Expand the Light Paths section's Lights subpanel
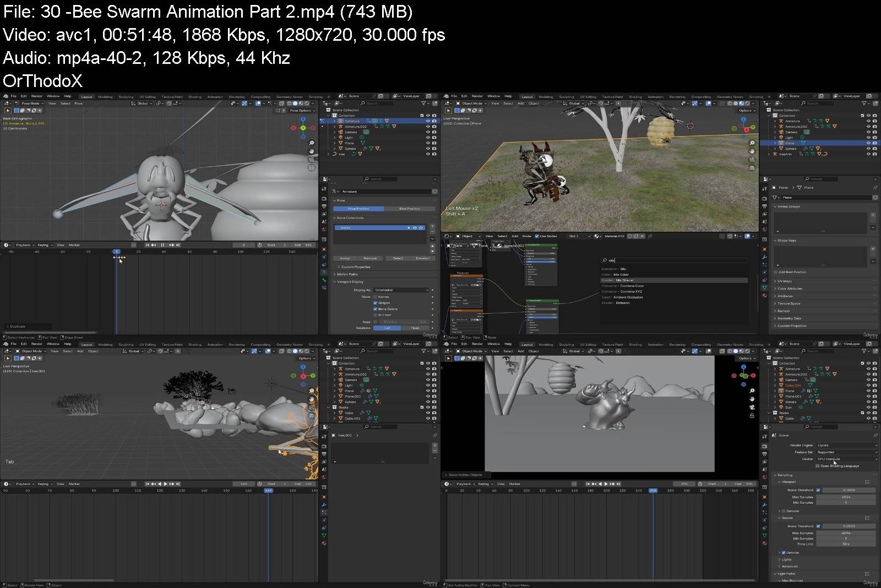 786,559
